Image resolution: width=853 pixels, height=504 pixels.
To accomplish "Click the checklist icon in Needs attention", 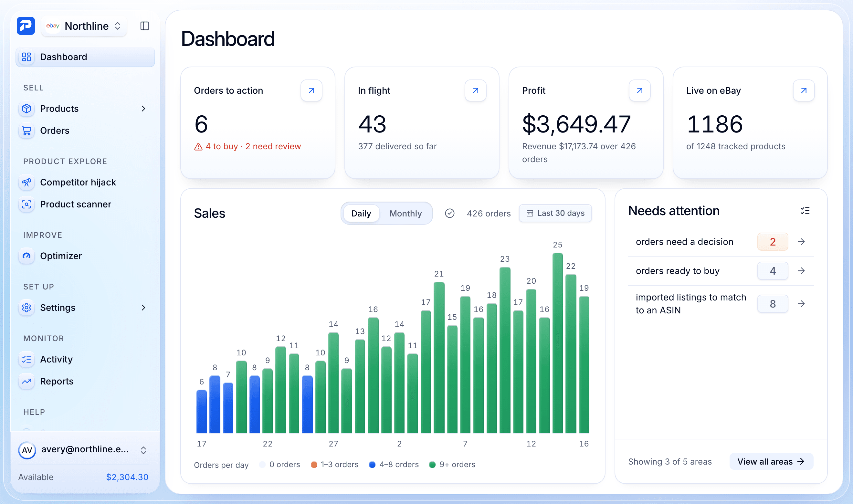I will pyautogui.click(x=805, y=211).
